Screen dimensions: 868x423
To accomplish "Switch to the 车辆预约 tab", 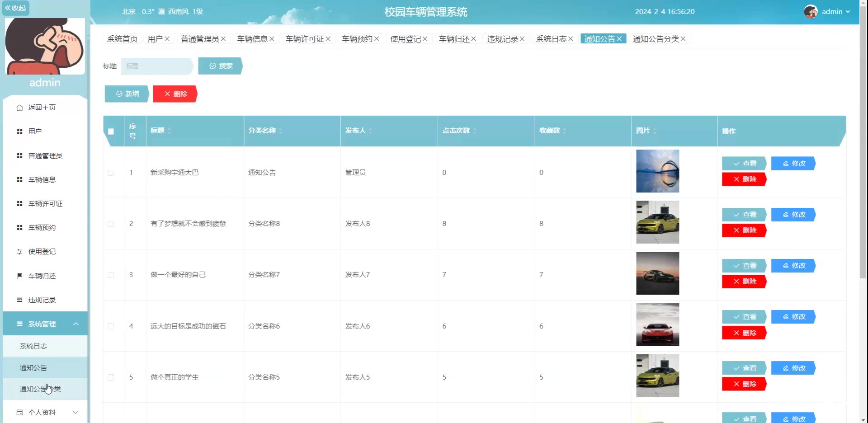I will 357,39.
